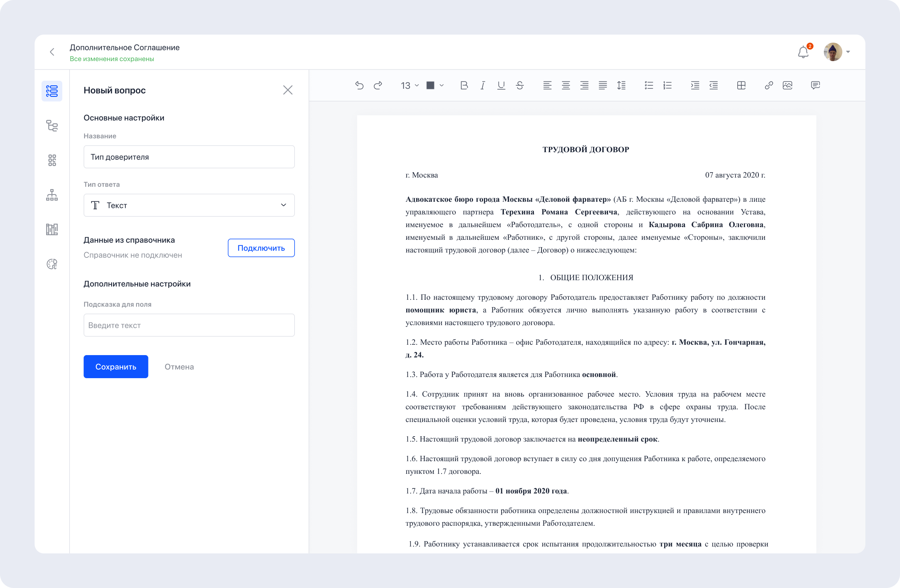The image size is (900, 588).
Task: Insert an image
Action: (787, 85)
